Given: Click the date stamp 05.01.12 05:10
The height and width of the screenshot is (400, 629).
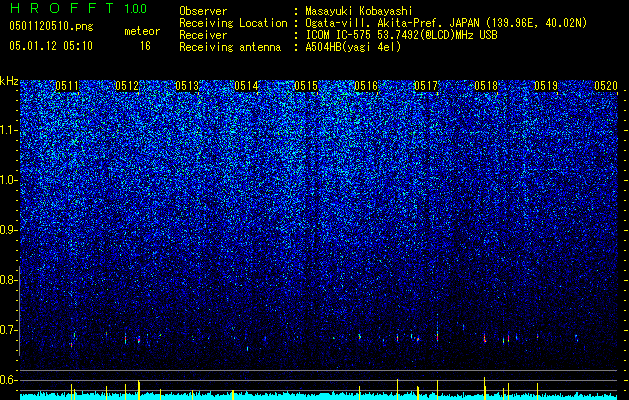Looking at the screenshot, I should click(x=51, y=46).
